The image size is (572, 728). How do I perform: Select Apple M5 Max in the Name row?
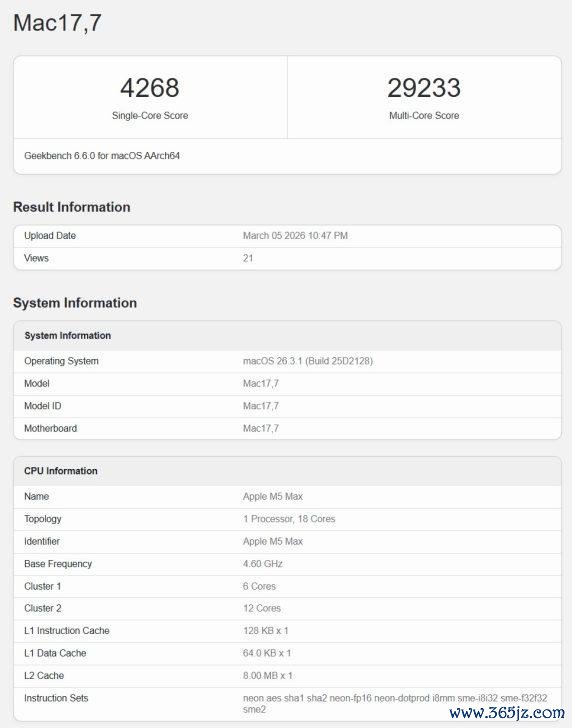point(273,496)
